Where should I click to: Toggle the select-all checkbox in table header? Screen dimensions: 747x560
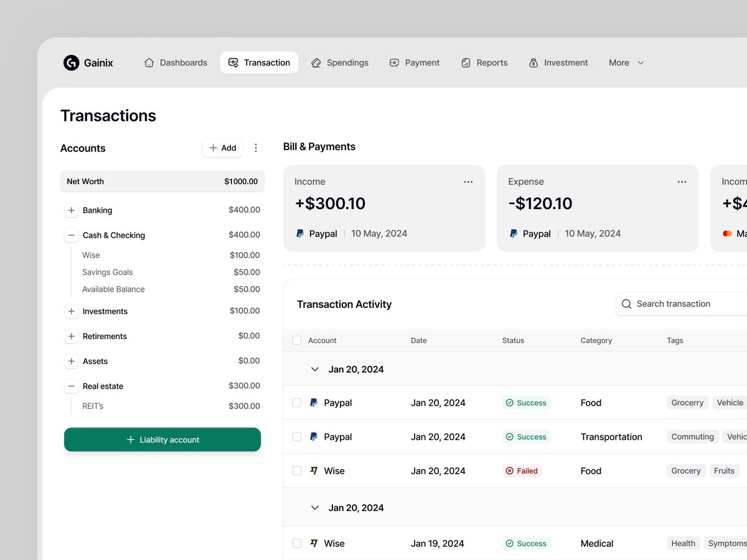[297, 340]
